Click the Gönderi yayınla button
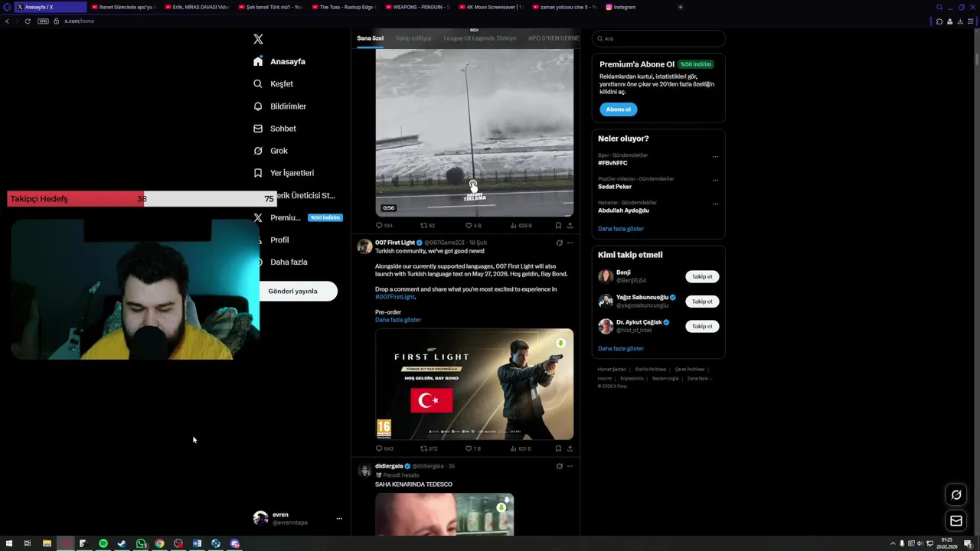 click(299, 291)
